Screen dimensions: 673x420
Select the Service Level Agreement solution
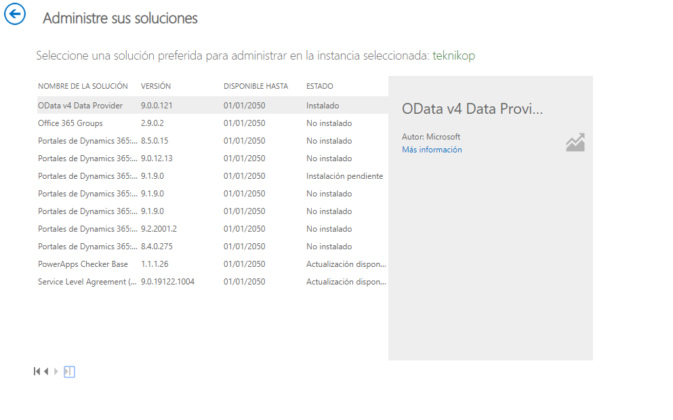(212, 281)
